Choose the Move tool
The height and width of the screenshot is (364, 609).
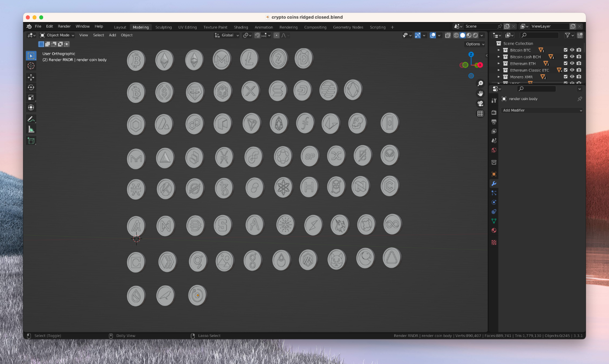[31, 77]
